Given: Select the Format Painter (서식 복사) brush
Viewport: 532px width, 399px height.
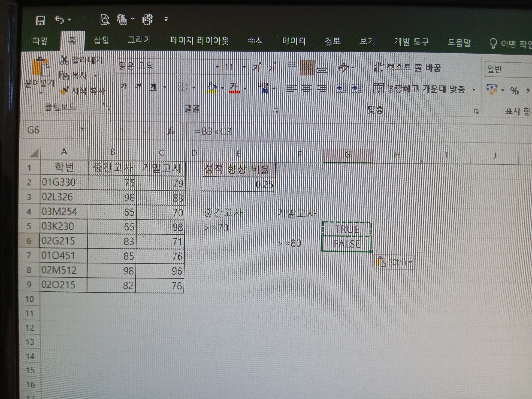Looking at the screenshot, I should 64,91.
